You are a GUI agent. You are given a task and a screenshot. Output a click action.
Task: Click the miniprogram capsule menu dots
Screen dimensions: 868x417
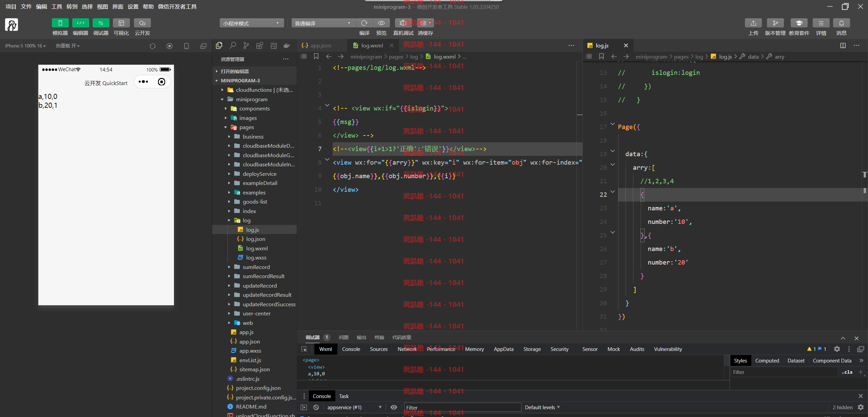[x=143, y=82]
